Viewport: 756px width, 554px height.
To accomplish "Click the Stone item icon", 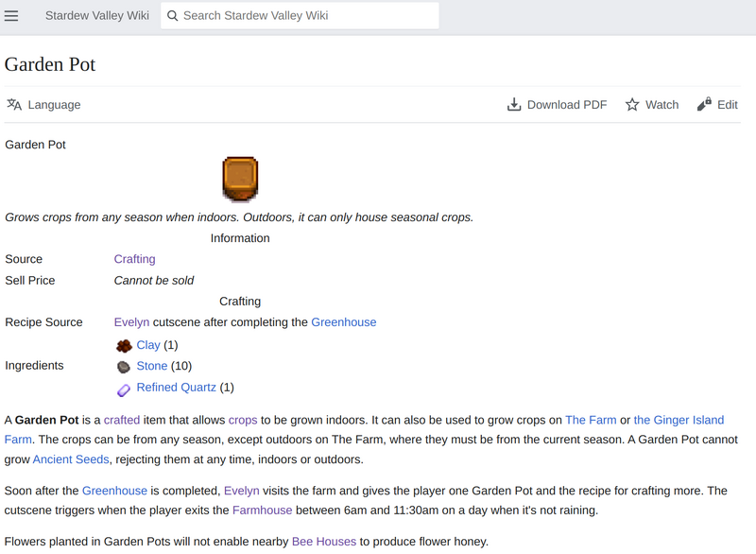I will 124,367.
